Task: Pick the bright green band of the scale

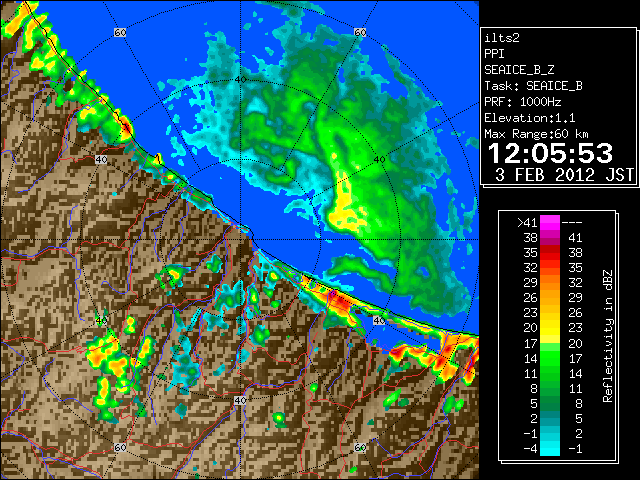Action: [550, 358]
